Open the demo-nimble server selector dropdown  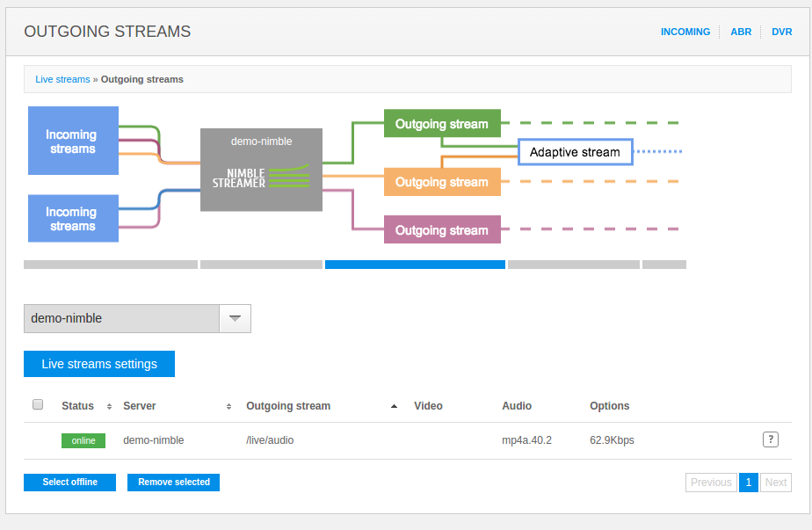pyautogui.click(x=235, y=318)
